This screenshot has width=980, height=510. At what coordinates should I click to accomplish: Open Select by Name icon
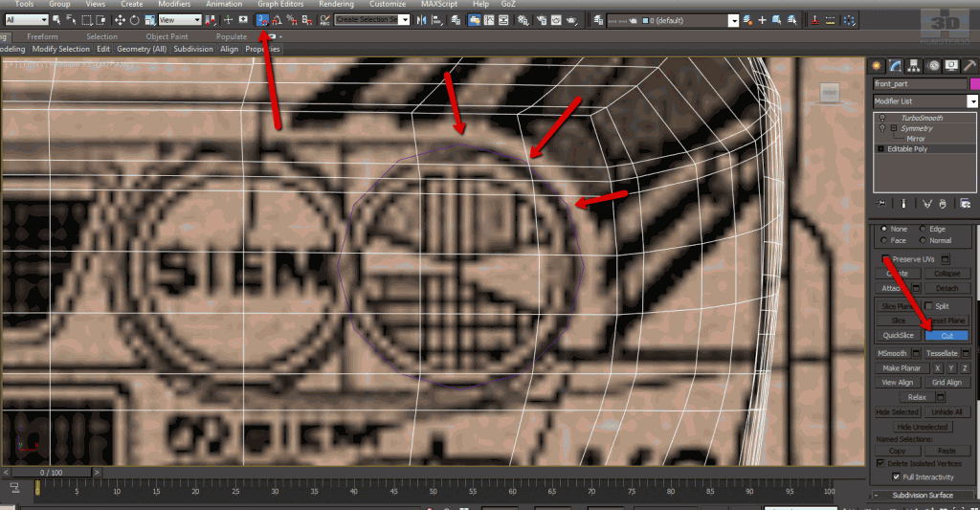coord(71,20)
